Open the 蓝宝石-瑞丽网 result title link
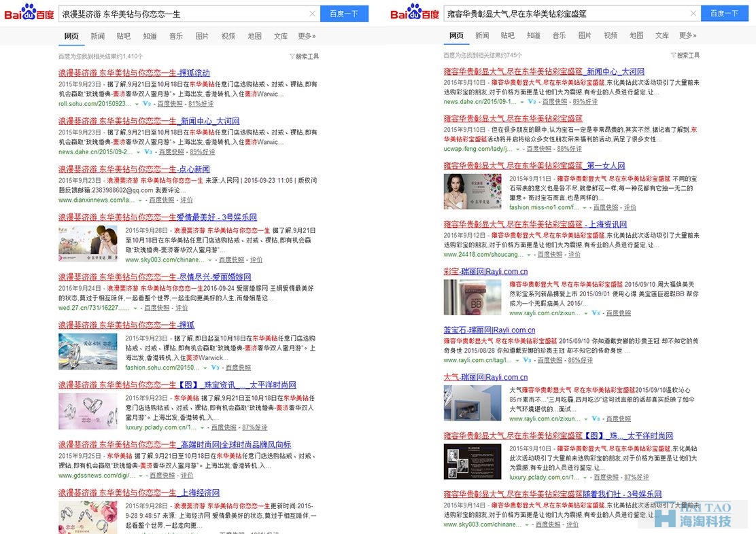The image size is (756, 534). [x=489, y=330]
